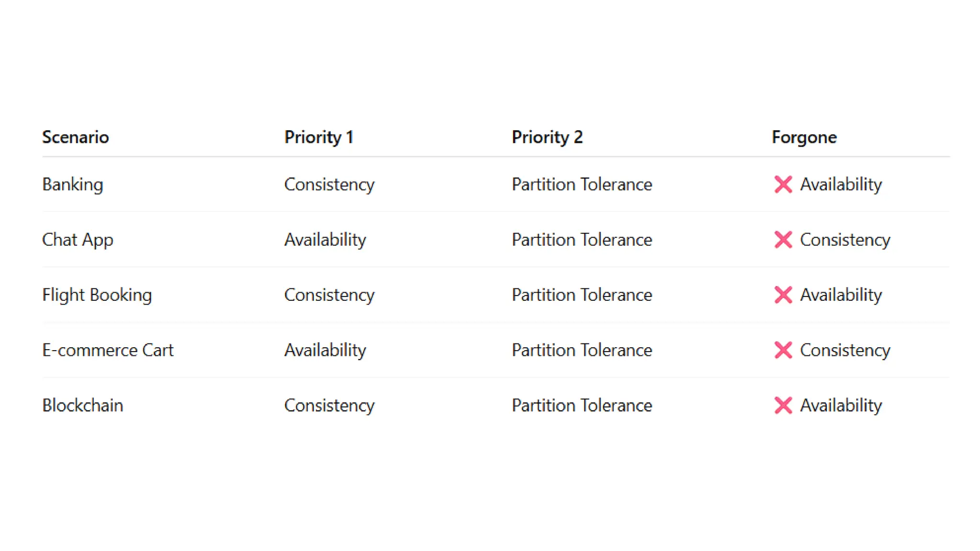Select the Blockchain scenario cell
This screenshot has height=551, width=980.
tap(83, 405)
